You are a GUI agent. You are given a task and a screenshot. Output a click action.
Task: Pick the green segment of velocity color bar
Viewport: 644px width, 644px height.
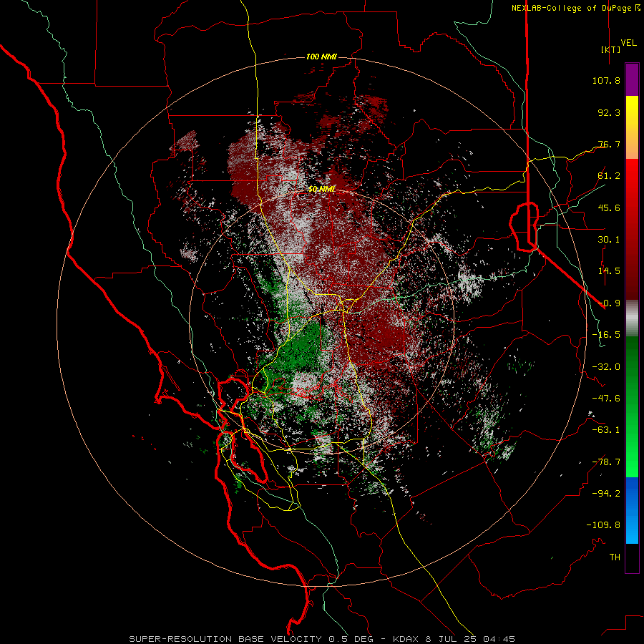632,406
